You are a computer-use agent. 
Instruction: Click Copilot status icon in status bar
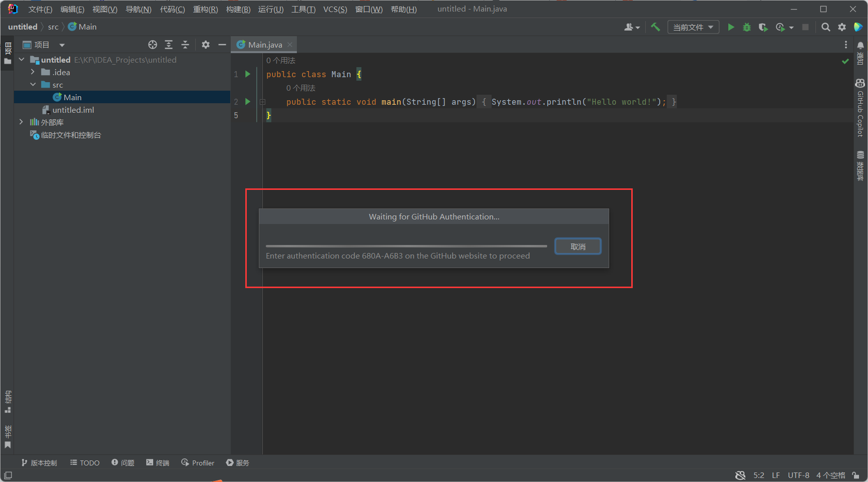click(x=740, y=475)
